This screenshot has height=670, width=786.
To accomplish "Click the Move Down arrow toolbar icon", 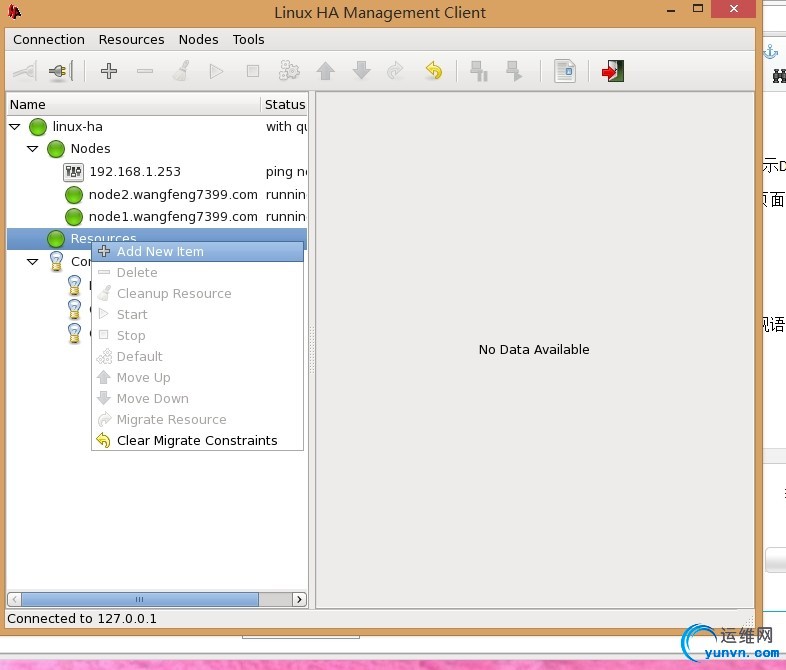I will [x=361, y=71].
